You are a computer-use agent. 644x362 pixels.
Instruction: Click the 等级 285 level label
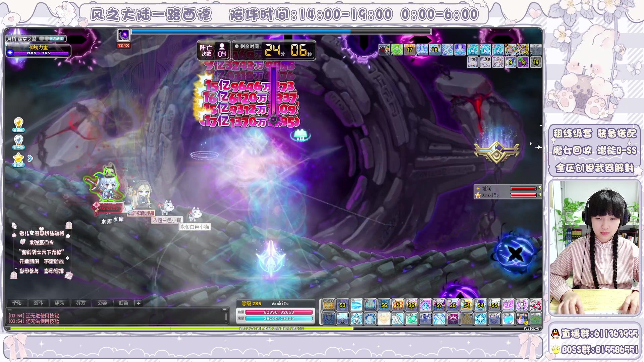click(x=252, y=303)
